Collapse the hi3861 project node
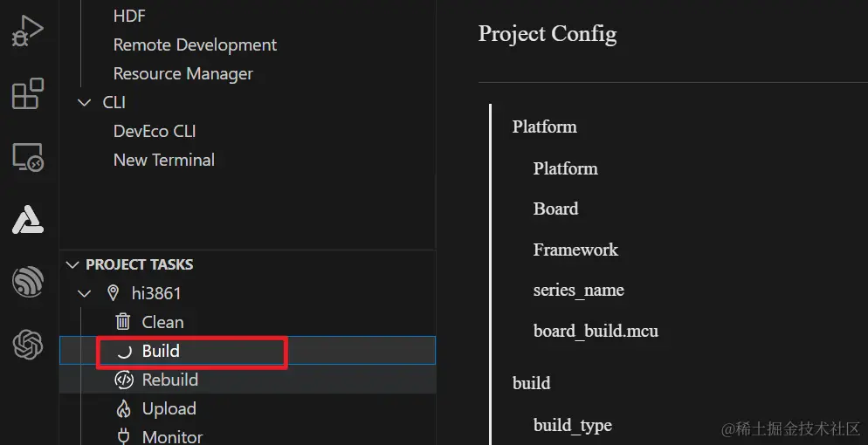 [x=85, y=293]
